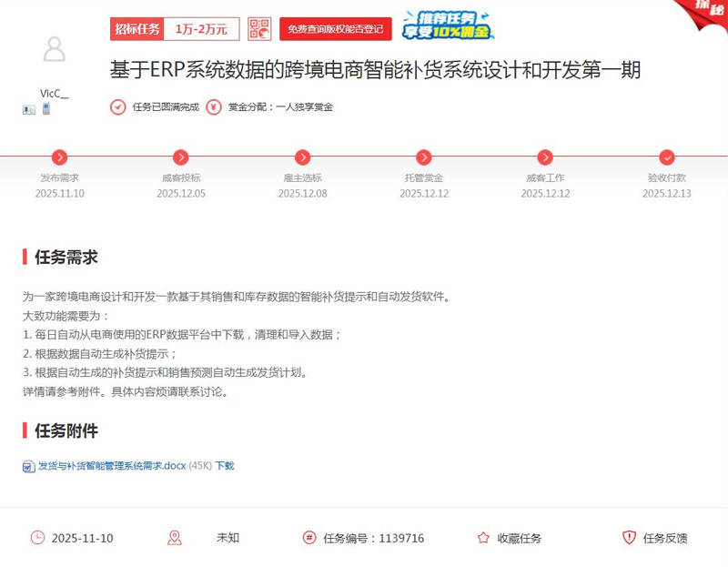Click 免费查询版权能否登记 button
The height and width of the screenshot is (567, 728).
[335, 29]
